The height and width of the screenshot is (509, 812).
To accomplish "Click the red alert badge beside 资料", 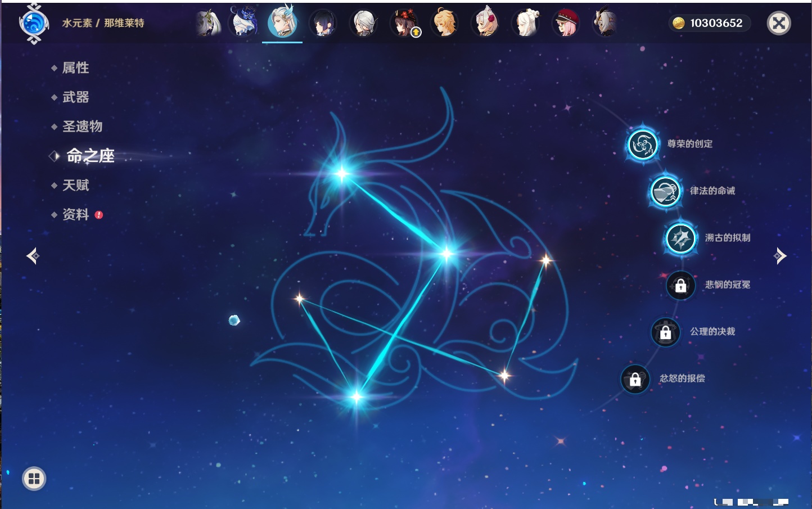I will (x=99, y=215).
